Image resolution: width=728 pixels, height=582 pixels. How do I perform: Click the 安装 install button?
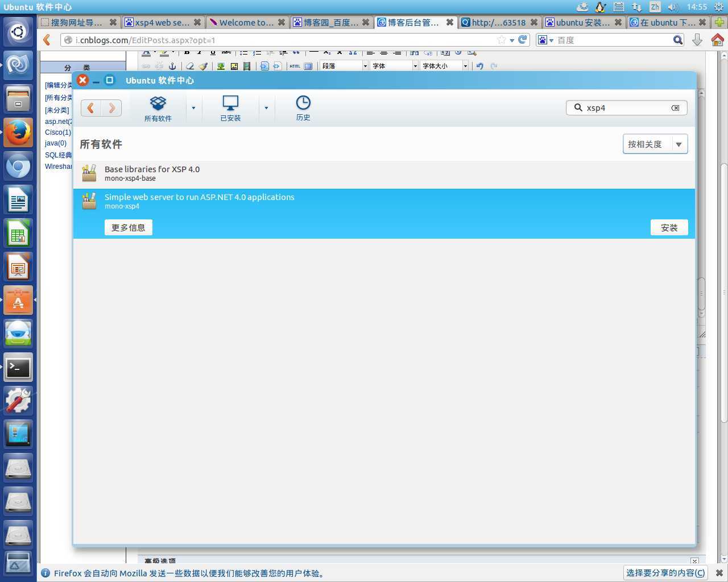[669, 227]
